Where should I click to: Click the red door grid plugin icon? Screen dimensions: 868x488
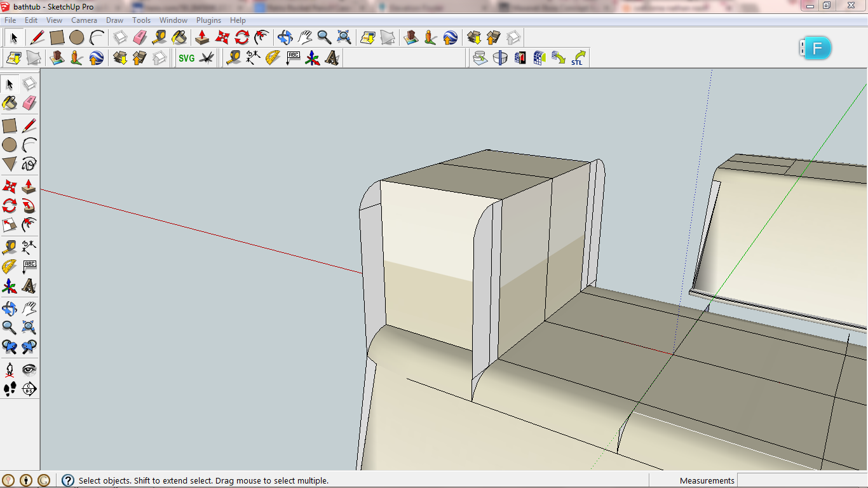pyautogui.click(x=520, y=58)
